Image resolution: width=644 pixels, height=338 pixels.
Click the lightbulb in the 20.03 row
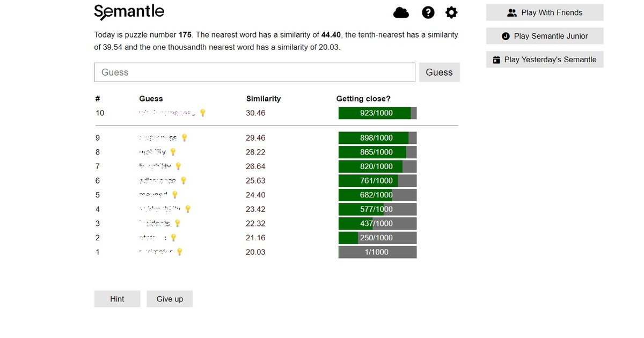pyautogui.click(x=180, y=252)
